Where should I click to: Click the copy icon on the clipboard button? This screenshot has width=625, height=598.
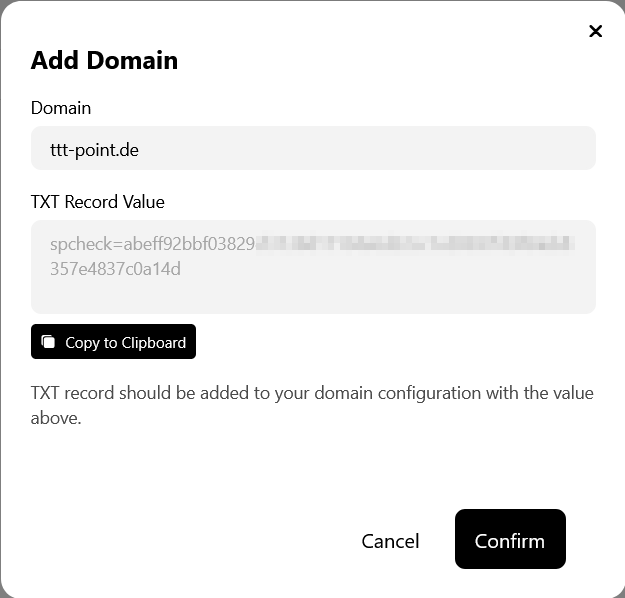click(x=48, y=342)
